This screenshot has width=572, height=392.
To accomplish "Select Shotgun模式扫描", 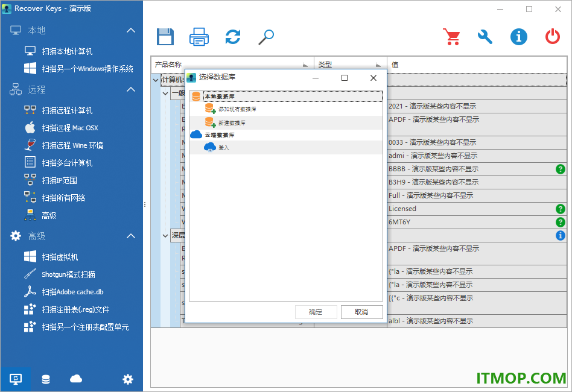I will [68, 274].
